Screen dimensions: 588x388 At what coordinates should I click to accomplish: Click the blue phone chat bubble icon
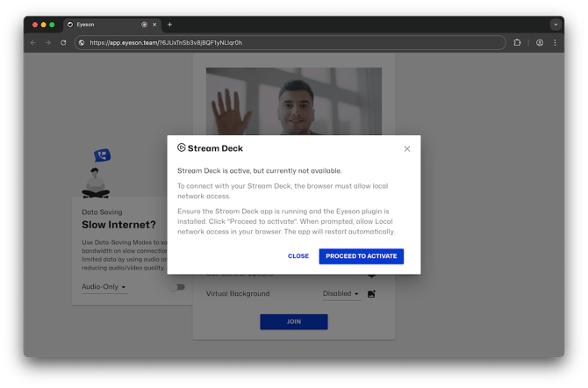coord(103,155)
